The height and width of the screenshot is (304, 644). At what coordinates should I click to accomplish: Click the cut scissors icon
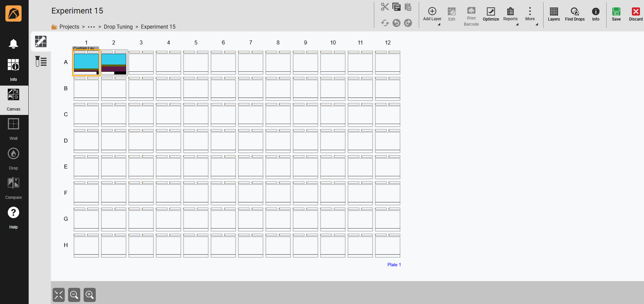385,7
